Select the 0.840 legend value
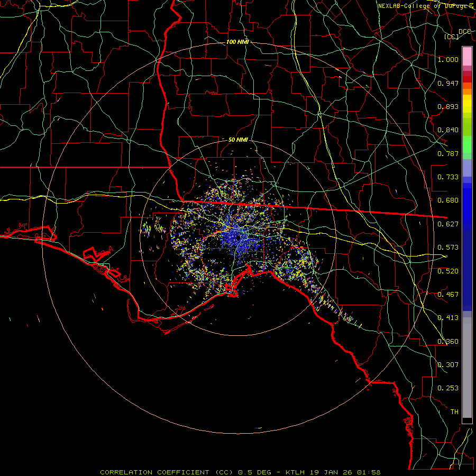The image size is (476, 476). pyautogui.click(x=448, y=130)
